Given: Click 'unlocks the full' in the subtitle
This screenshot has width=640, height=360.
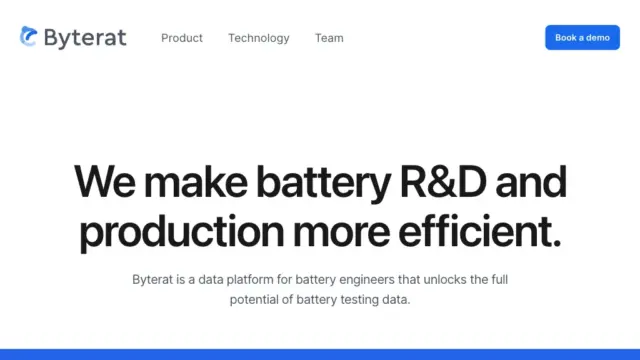Looking at the screenshot, I should click(x=466, y=280).
